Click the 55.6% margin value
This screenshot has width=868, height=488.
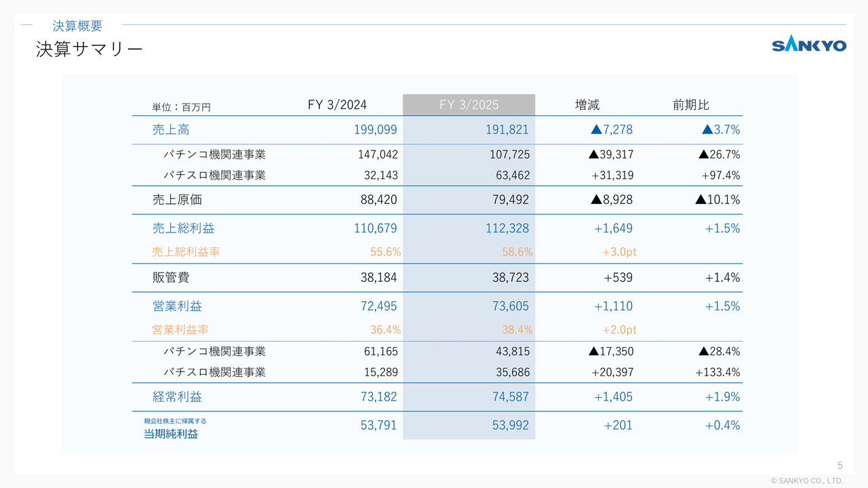[386, 252]
